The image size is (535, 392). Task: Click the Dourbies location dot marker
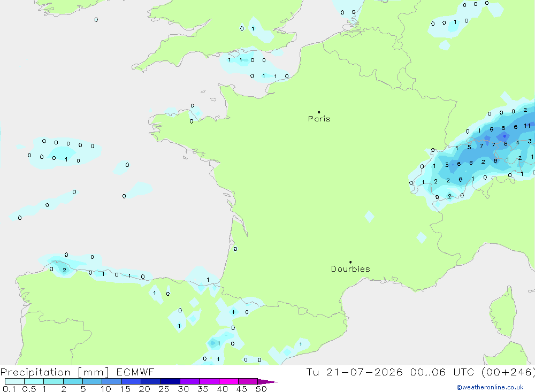(350, 262)
